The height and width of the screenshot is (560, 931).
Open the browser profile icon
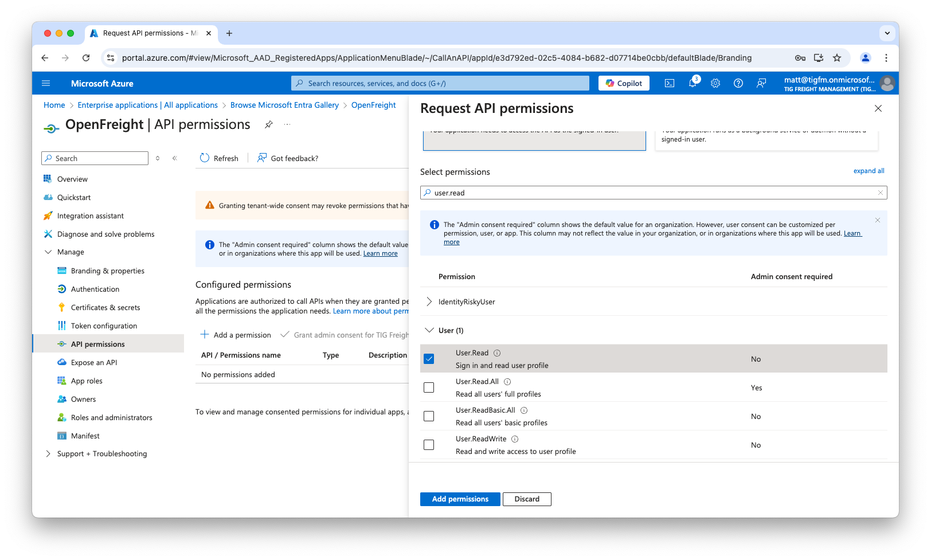click(866, 58)
